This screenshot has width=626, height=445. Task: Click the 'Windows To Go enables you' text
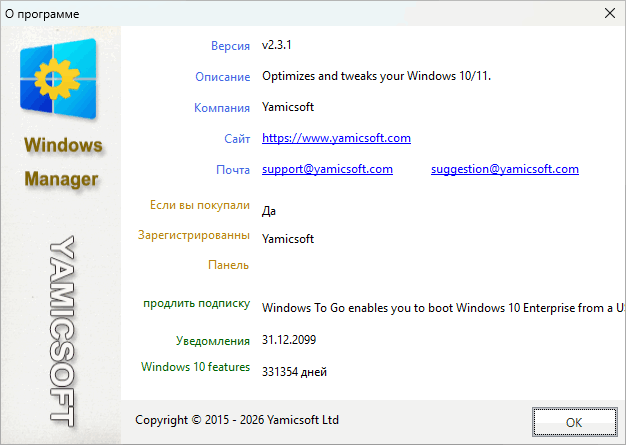(443, 308)
